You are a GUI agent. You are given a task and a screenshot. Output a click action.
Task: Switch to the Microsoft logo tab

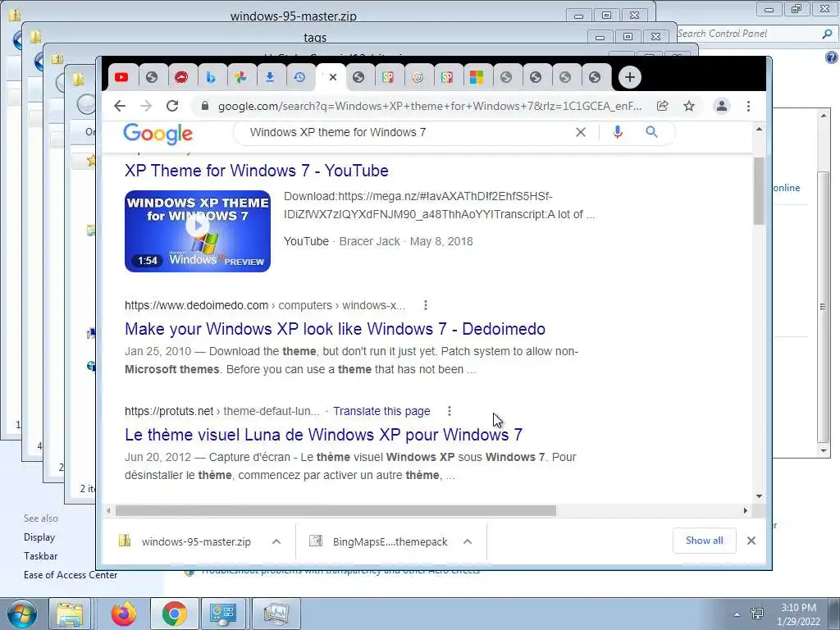coord(477,77)
